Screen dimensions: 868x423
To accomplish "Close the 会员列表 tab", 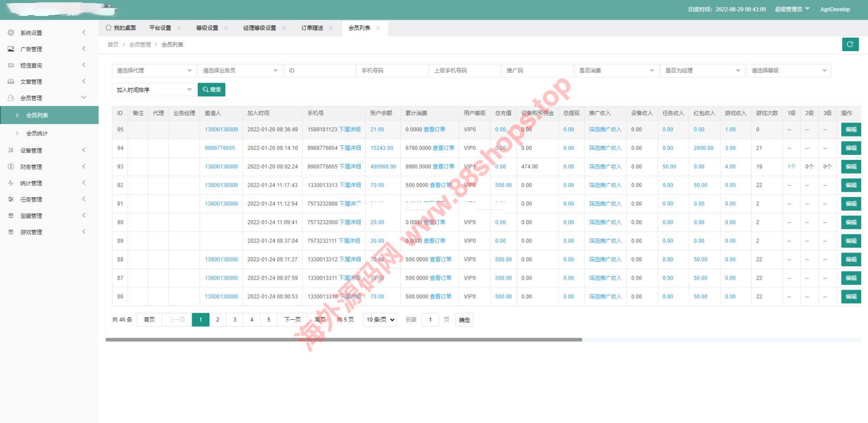I will click(378, 28).
